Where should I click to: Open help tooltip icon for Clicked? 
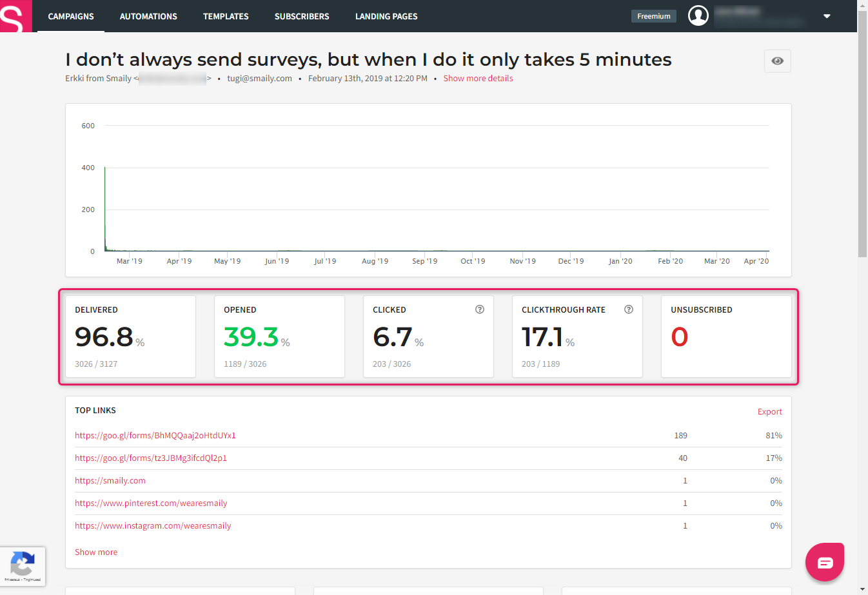[x=480, y=309]
